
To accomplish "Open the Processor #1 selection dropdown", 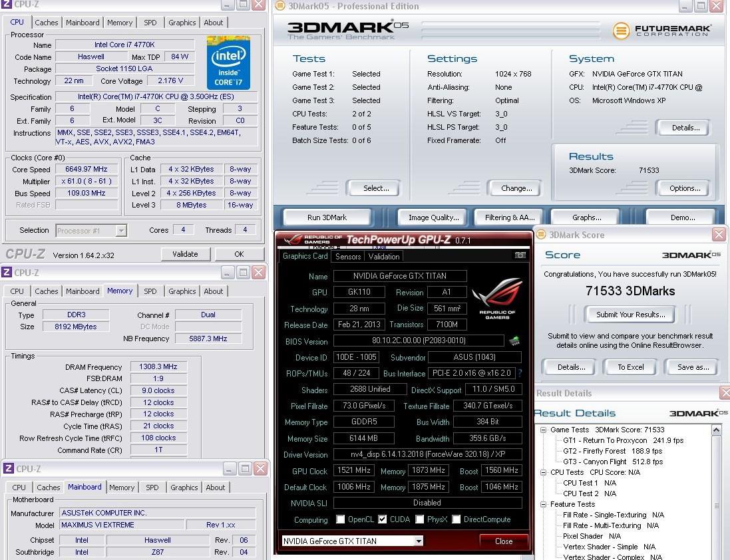I will click(121, 231).
